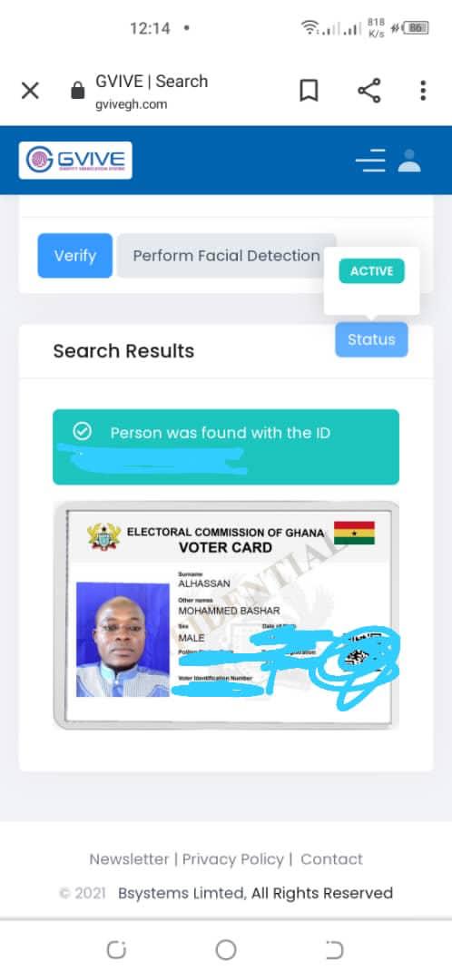
Task: Tap the Android recent apps button
Action: coord(116,950)
